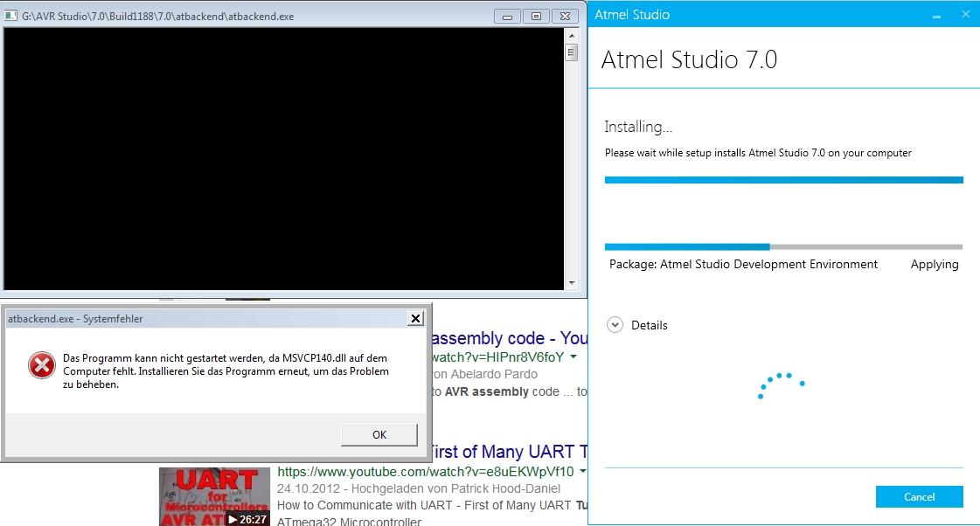Cancel the Atmel Studio installation

click(x=919, y=496)
